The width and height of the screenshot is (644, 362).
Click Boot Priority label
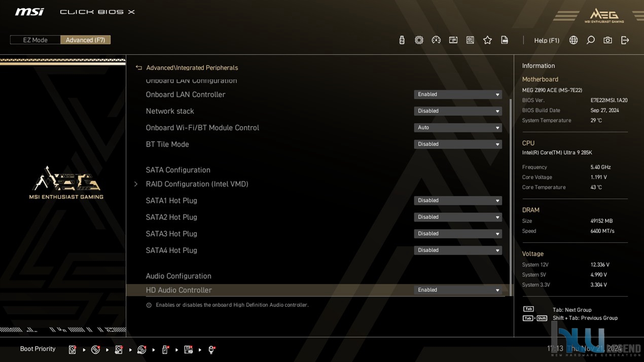[38, 349]
